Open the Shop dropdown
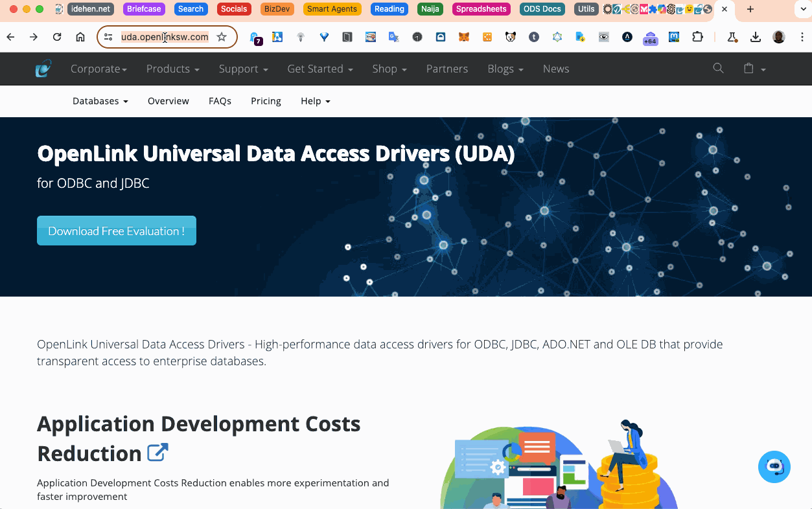812x509 pixels. click(389, 69)
